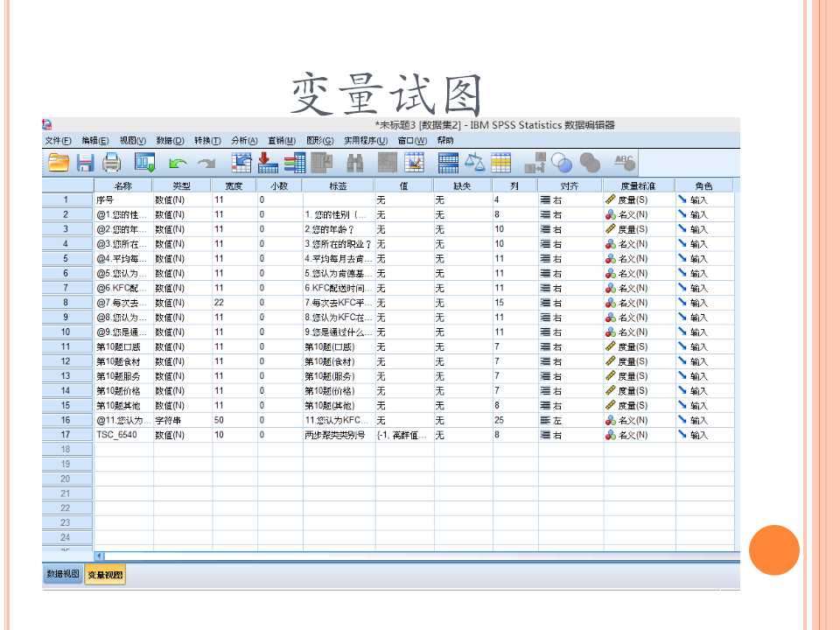This screenshot has height=630, width=840.
Task: Click the Save document floppy icon
Action: point(85,163)
